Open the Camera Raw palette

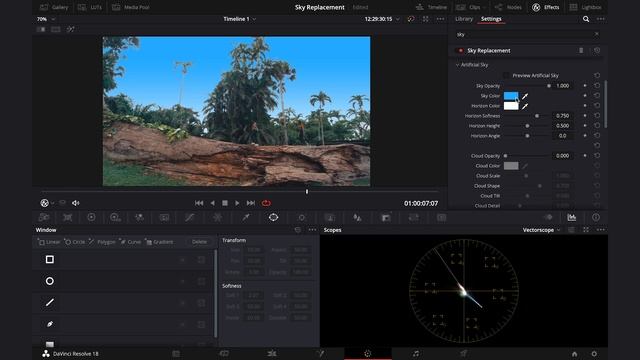click(44, 218)
